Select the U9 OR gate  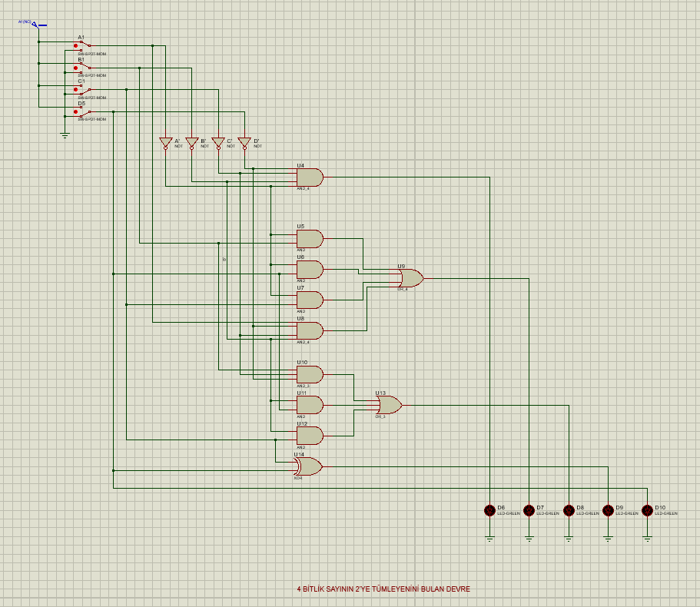click(x=412, y=278)
